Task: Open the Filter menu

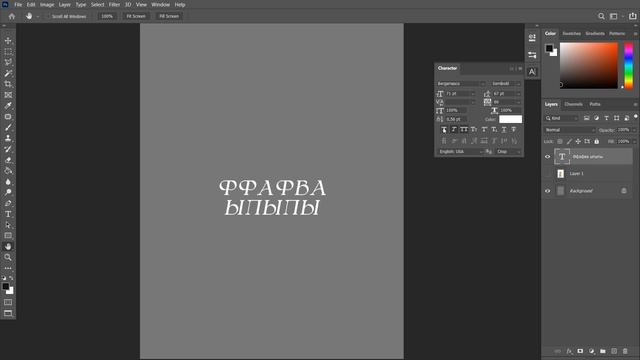Action: click(x=114, y=5)
